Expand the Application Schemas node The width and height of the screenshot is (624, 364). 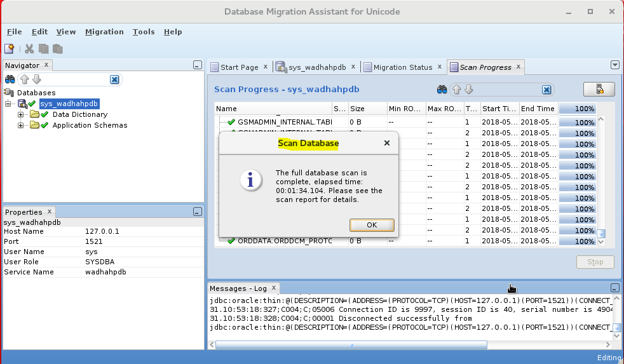21,125
